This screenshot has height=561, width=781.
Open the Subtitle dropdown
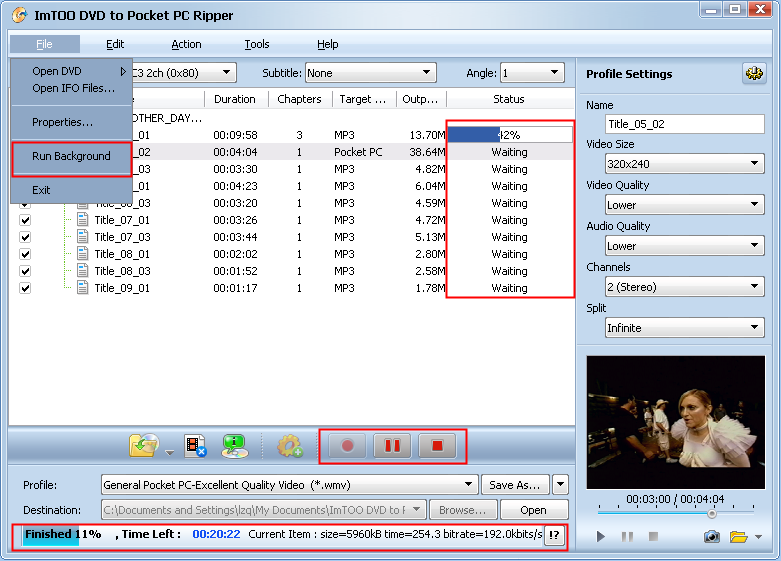[x=371, y=73]
